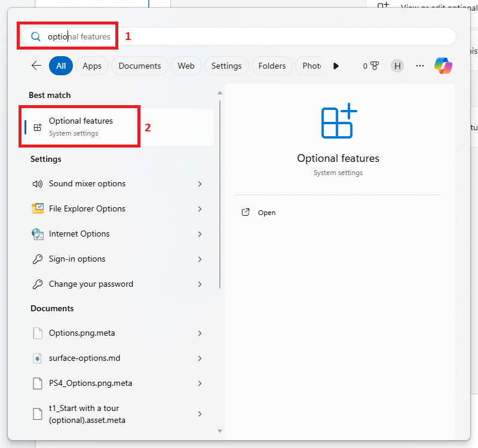Switch to the Folders filter tab

point(272,66)
